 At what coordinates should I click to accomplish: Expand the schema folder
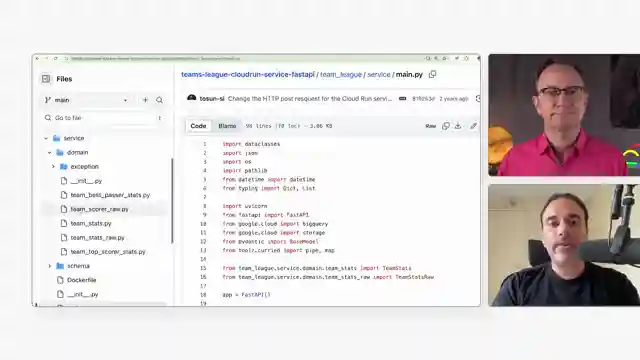(50, 266)
